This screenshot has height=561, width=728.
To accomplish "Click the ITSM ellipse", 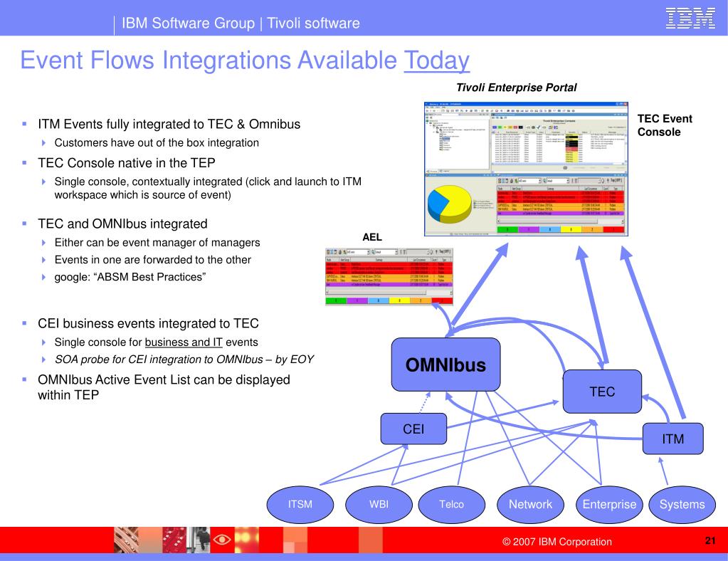I will pos(300,504).
